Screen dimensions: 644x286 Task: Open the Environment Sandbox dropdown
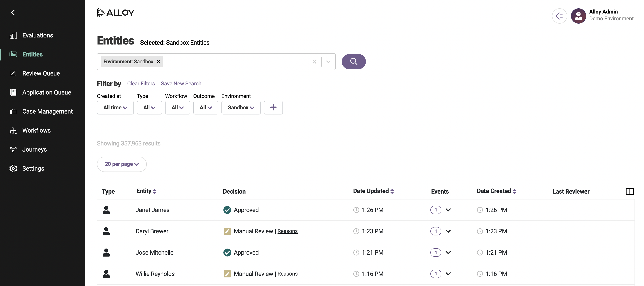pos(241,107)
